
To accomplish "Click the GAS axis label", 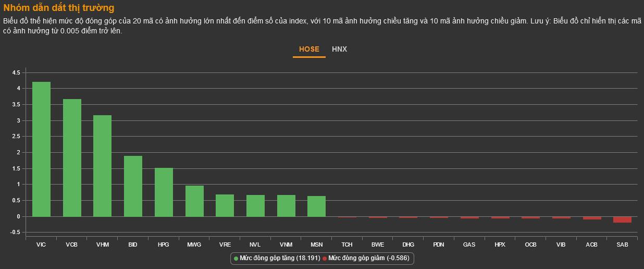I will coord(469,244).
